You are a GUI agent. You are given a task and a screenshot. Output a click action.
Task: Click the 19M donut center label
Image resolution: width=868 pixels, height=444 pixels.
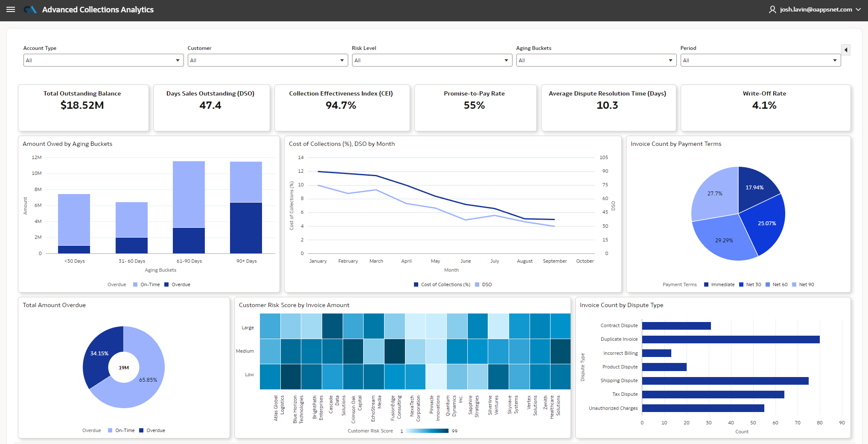click(124, 368)
